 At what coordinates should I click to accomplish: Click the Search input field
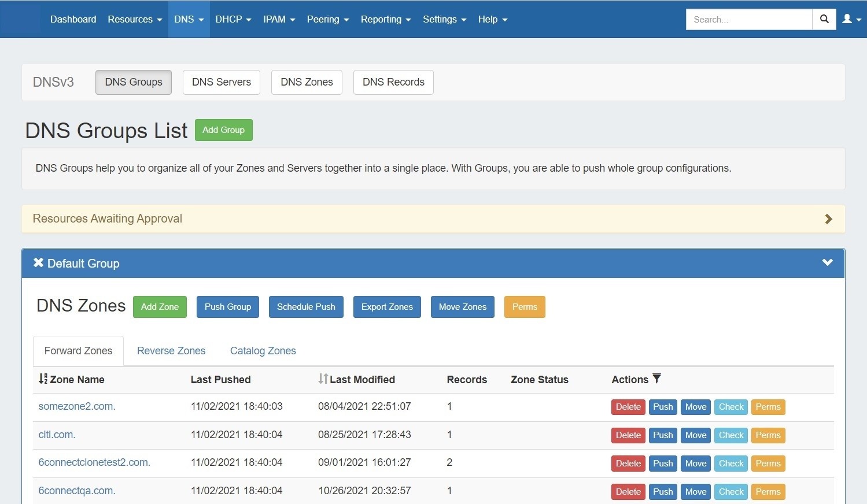click(749, 19)
